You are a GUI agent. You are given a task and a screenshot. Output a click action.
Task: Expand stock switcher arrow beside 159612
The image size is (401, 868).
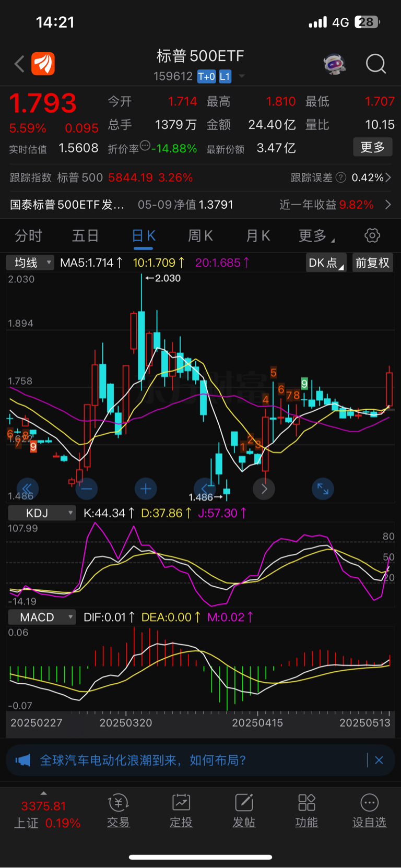(242, 76)
